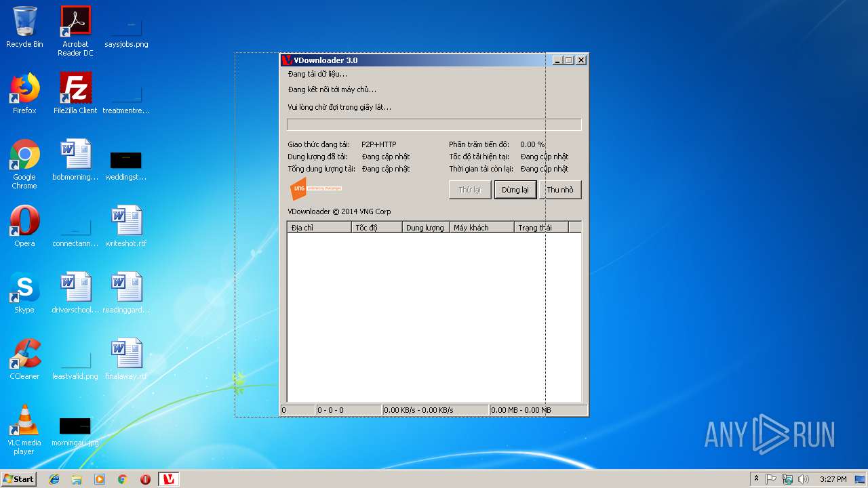Show hidden system tray icons
Screen dimensions: 868x488
click(756, 479)
